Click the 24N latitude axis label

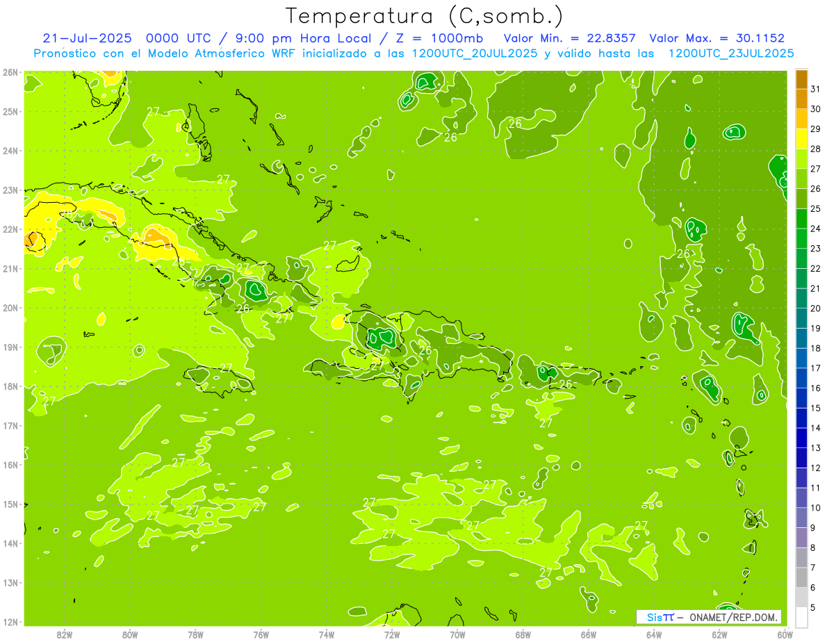pos(10,151)
